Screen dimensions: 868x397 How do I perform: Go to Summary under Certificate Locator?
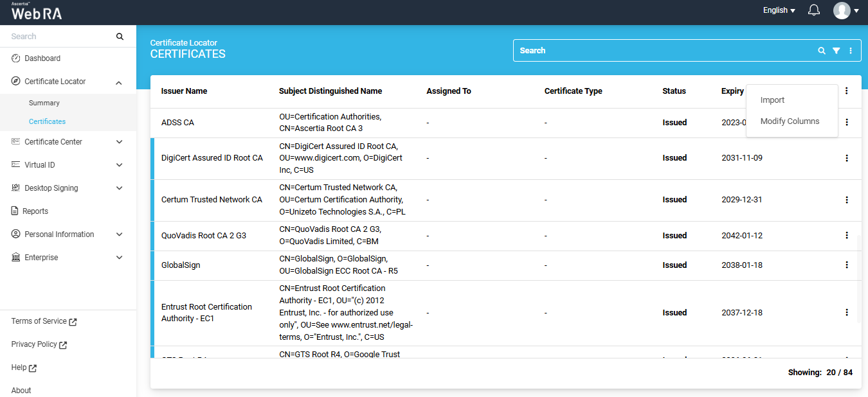(x=44, y=103)
